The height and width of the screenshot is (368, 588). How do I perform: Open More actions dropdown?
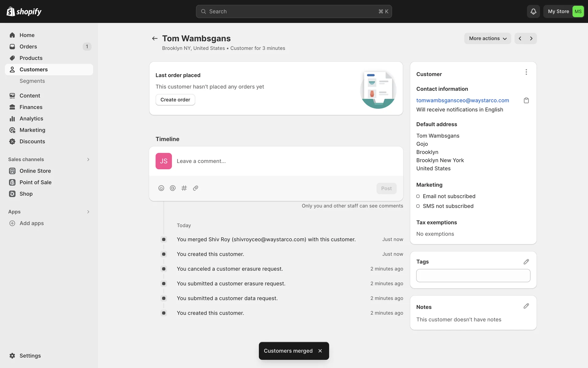[488, 38]
